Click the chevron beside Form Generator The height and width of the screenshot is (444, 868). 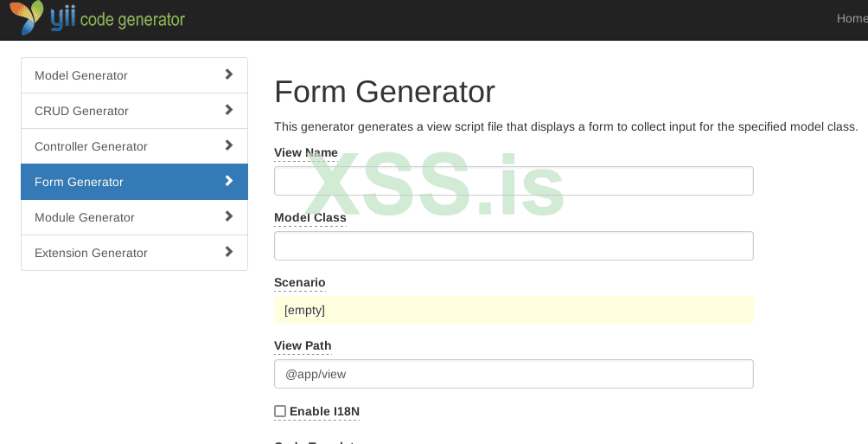click(x=228, y=181)
